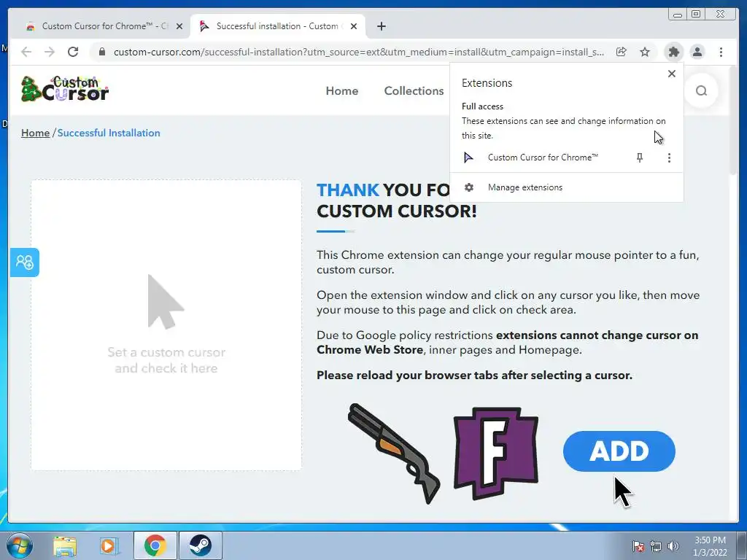Open Steam from the taskbar
747x560 pixels.
(x=200, y=545)
